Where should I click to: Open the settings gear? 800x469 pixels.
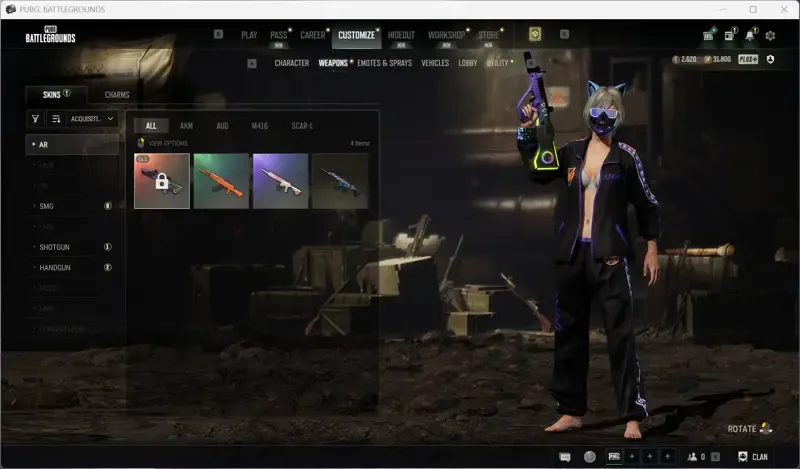(770, 35)
